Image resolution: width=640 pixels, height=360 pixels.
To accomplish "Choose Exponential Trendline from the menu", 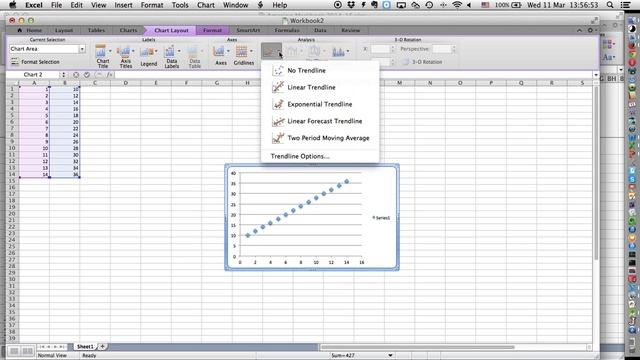I will [320, 104].
